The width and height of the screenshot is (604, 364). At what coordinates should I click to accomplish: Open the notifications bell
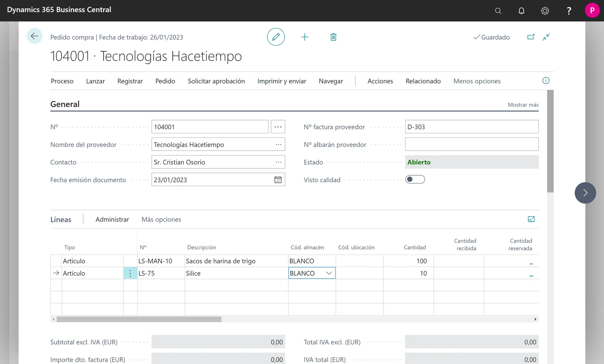point(521,11)
